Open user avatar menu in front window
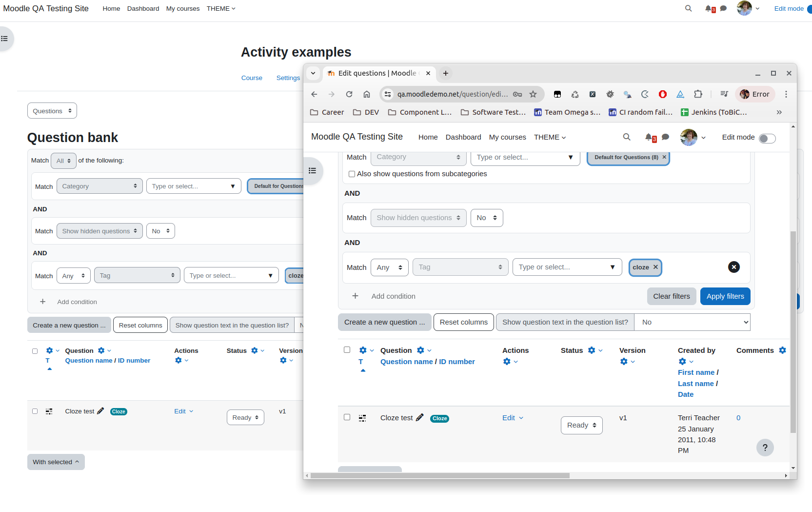Image resolution: width=812 pixels, height=512 pixels. point(693,137)
